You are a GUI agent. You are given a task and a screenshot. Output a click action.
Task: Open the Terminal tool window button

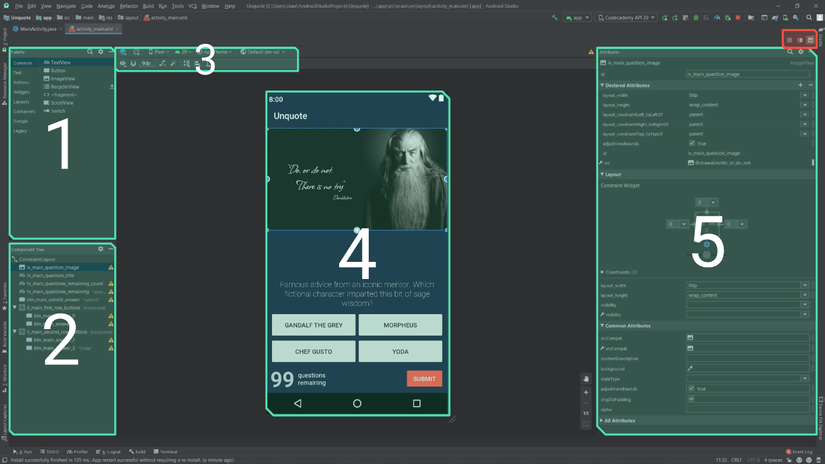point(165,451)
